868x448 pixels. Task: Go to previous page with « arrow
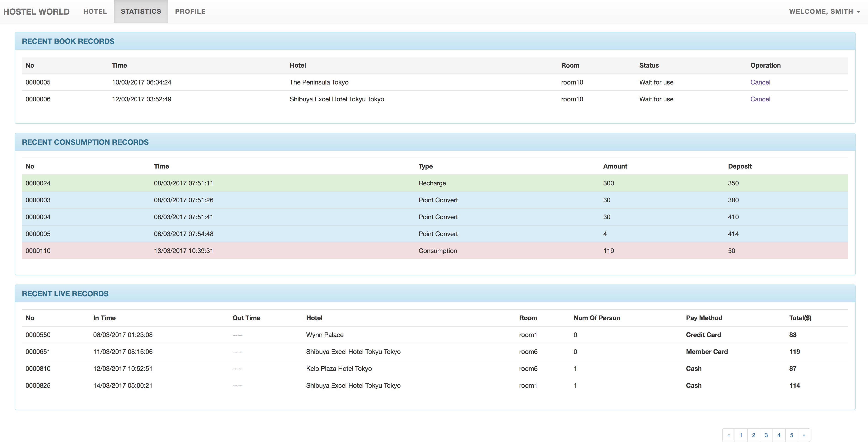[729, 435]
